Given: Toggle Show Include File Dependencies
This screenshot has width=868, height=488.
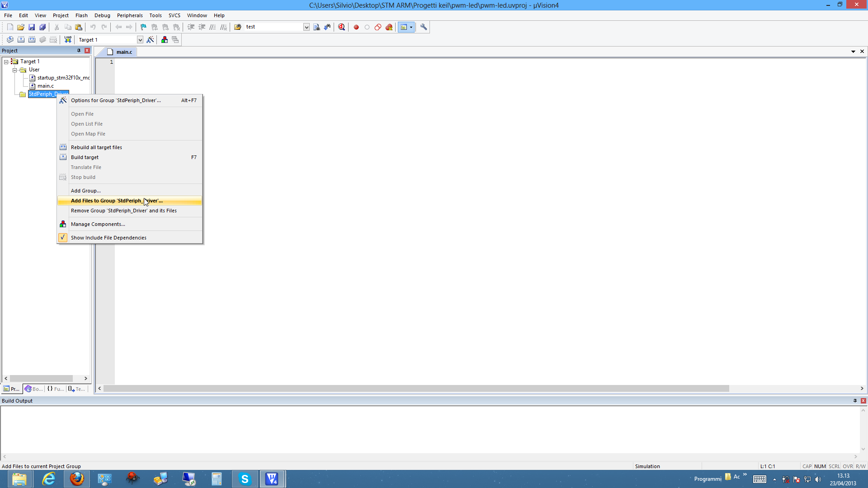Looking at the screenshot, I should (108, 238).
